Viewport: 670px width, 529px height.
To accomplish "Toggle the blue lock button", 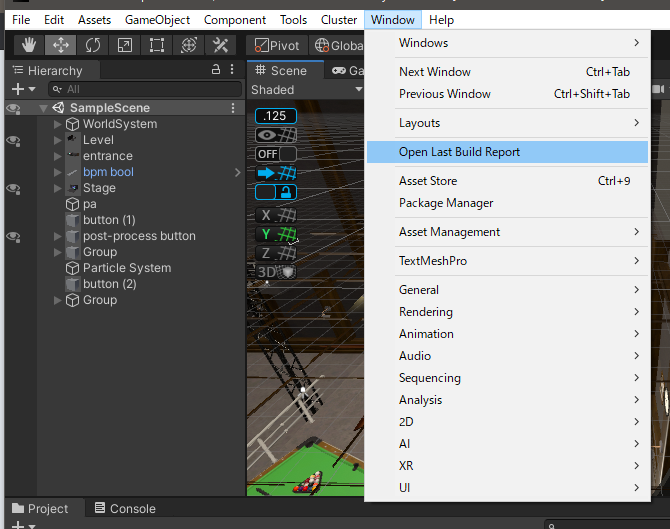I will point(276,192).
